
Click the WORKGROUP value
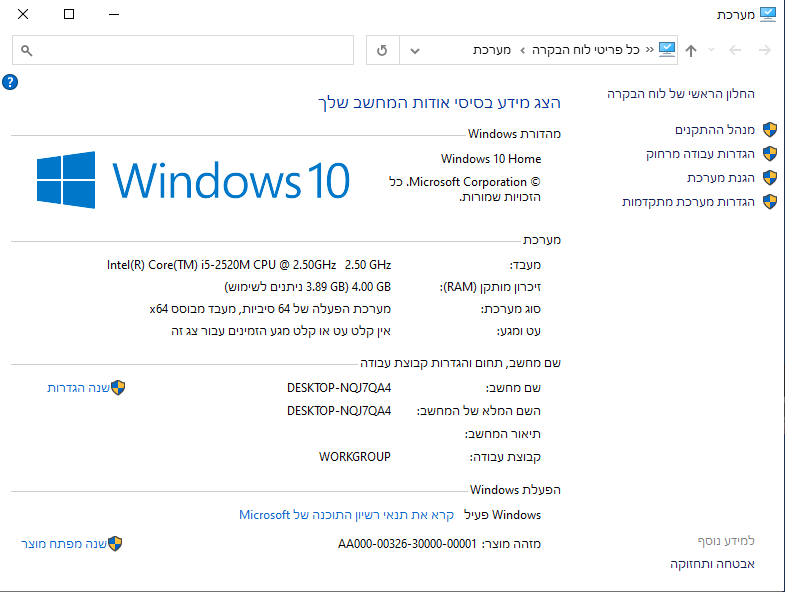pyautogui.click(x=355, y=457)
